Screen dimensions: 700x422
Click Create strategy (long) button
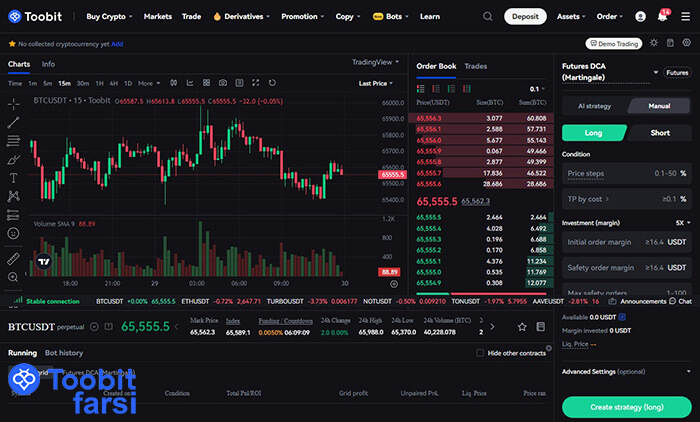click(x=627, y=406)
